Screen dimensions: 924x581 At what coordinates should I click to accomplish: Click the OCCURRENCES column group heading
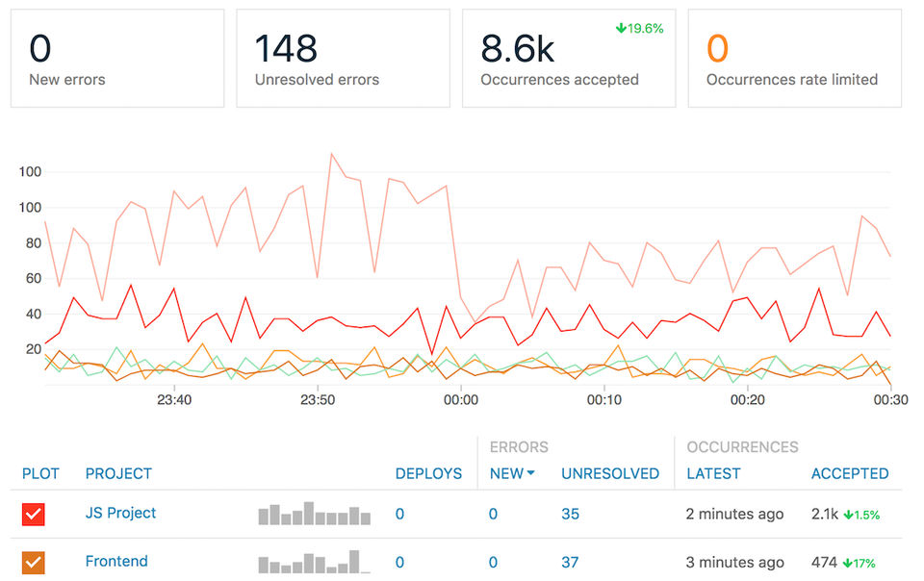coord(742,446)
